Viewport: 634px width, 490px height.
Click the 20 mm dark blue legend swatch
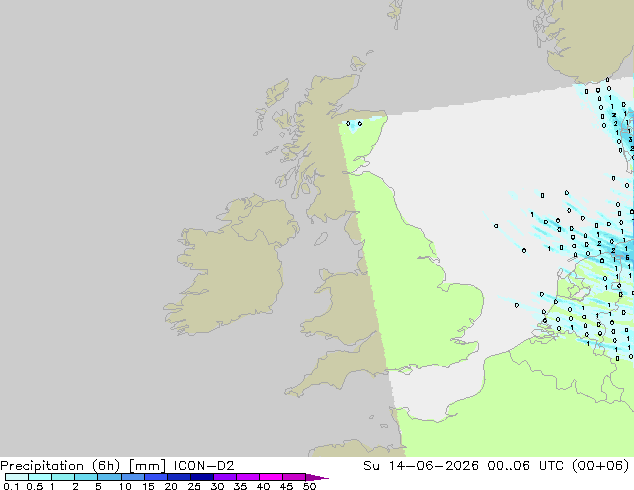point(179,477)
